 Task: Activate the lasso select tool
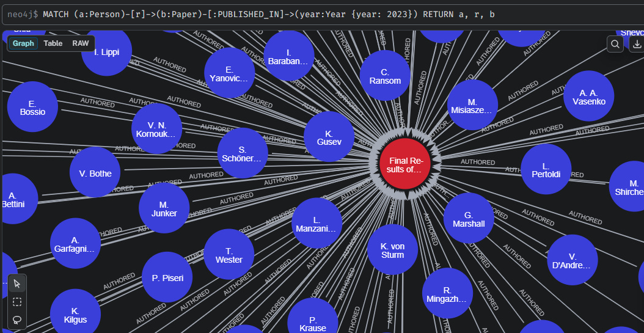click(x=17, y=320)
